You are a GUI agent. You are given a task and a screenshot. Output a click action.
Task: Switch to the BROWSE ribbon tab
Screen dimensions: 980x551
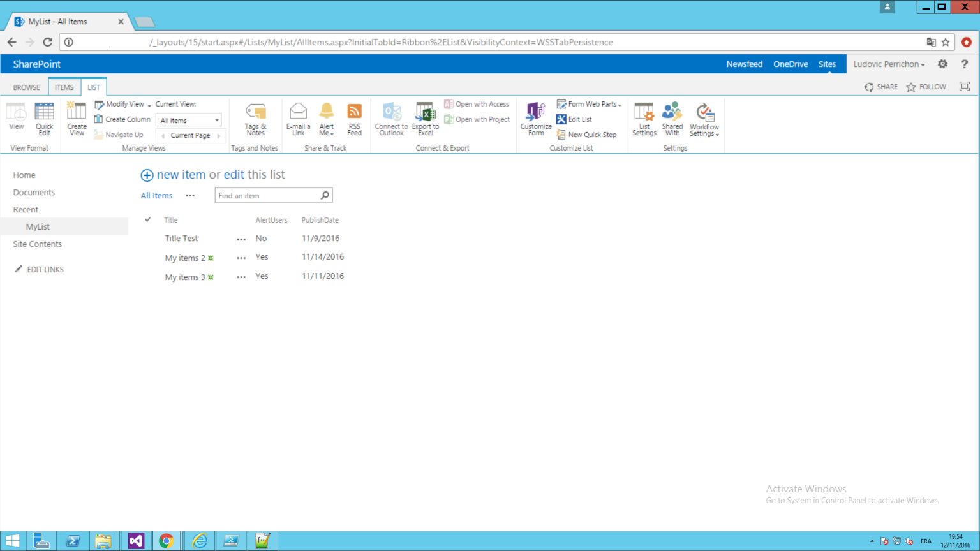point(26,87)
